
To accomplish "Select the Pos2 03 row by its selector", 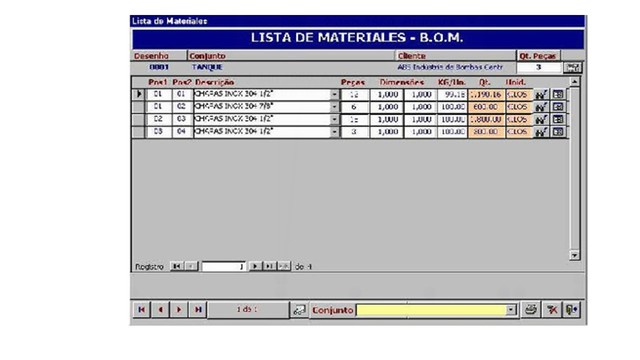I will coord(139,120).
